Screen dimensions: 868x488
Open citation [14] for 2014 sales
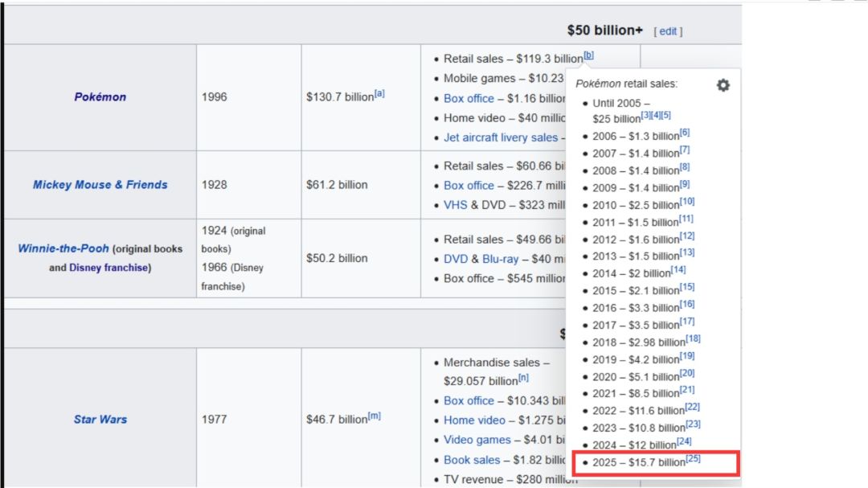tap(678, 270)
